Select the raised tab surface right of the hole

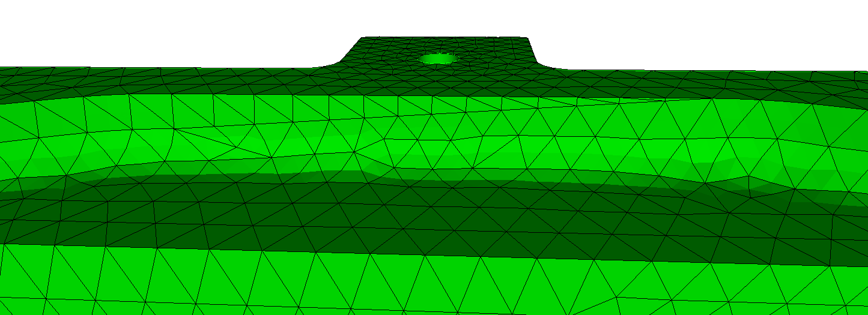point(499,53)
